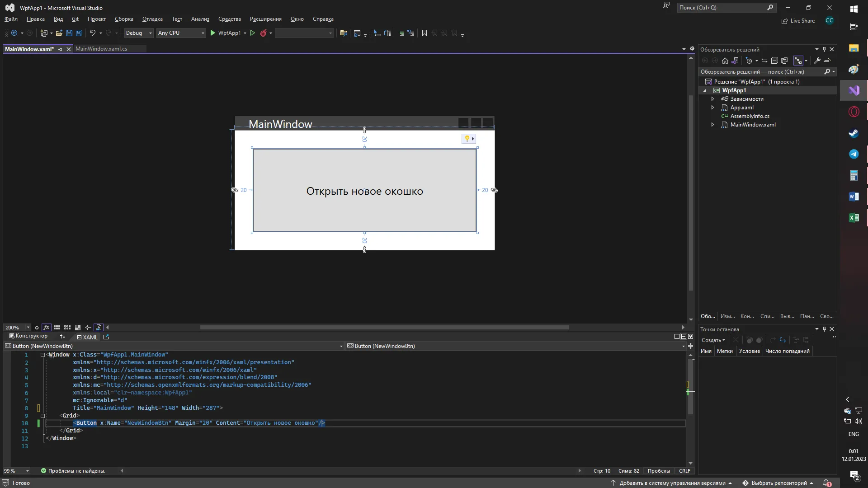The image size is (868, 488).
Task: Select AssemblyInfo.cs in Solution Explorer
Action: coord(750,116)
